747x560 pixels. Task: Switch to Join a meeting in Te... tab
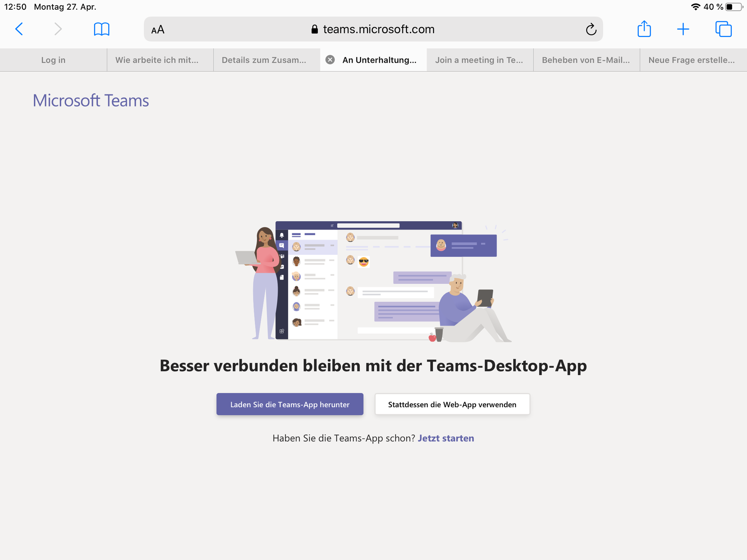click(480, 60)
